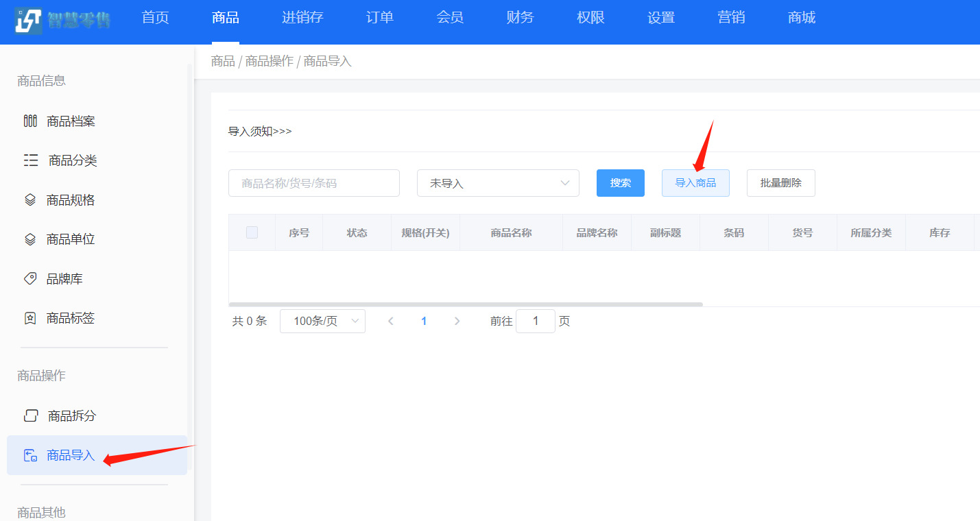Click the 商品其他 section heading
980x521 pixels.
41,513
